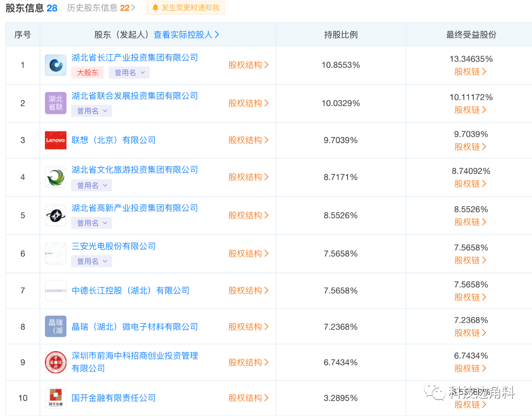This screenshot has width=532, height=416.
Task: Click the 国开金融 logo
Action: pyautogui.click(x=56, y=398)
